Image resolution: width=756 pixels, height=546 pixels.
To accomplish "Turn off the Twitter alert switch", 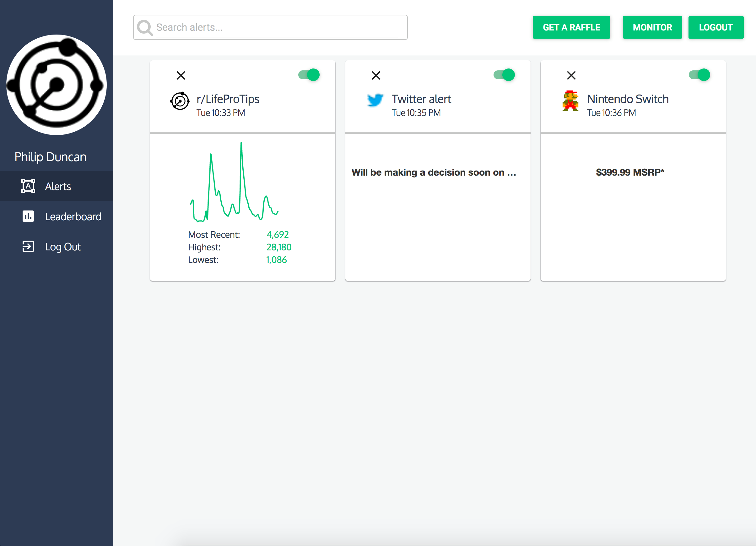I will tap(504, 75).
